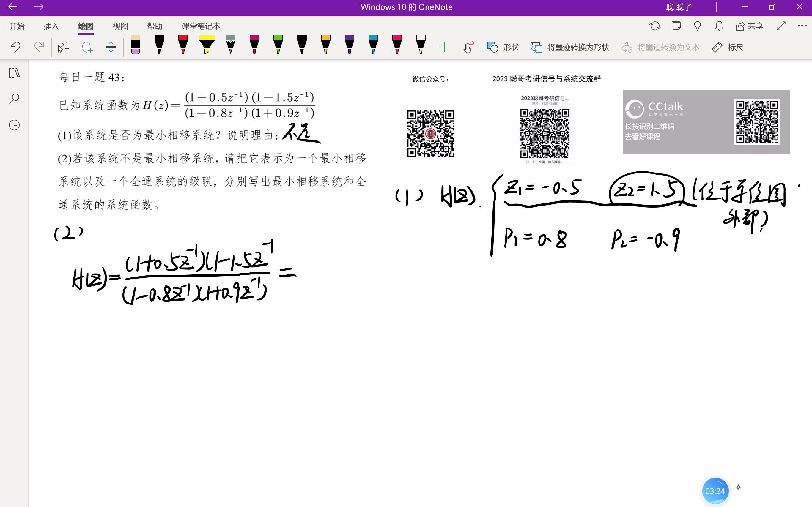Image resolution: width=812 pixels, height=507 pixels.
Task: Select the Eraser tool
Action: coord(135,47)
